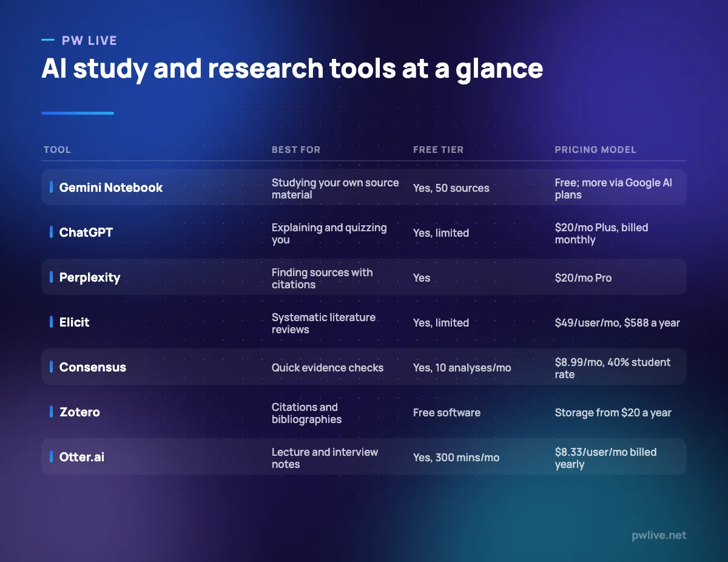Click the pwlive.net footer text
The width and height of the screenshot is (728, 562).
pyautogui.click(x=658, y=535)
